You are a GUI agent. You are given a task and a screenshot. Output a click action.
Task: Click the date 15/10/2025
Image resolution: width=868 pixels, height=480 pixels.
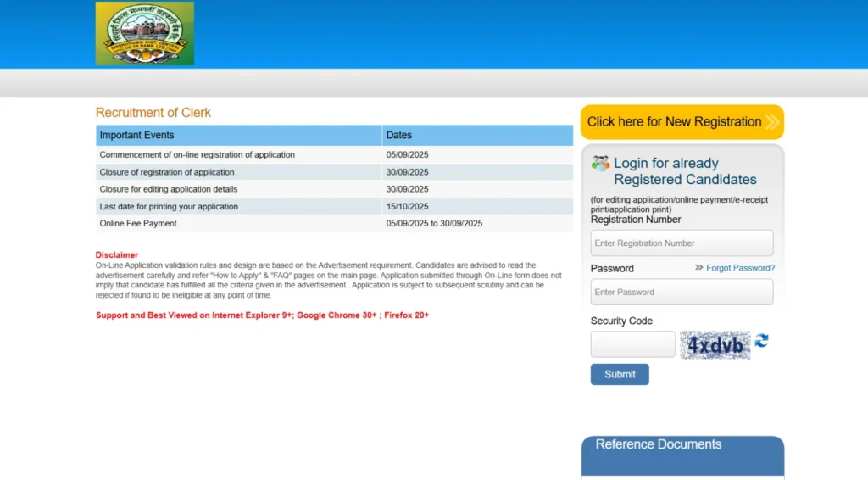(x=407, y=207)
